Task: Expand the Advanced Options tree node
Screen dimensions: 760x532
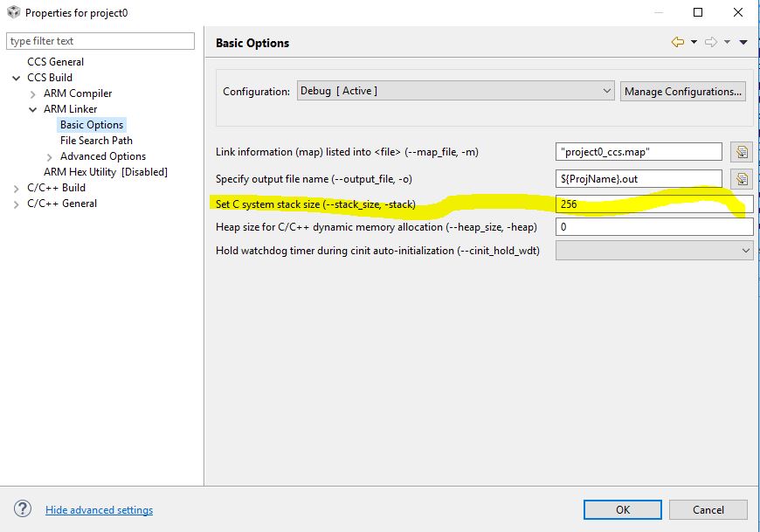Action: (x=50, y=156)
